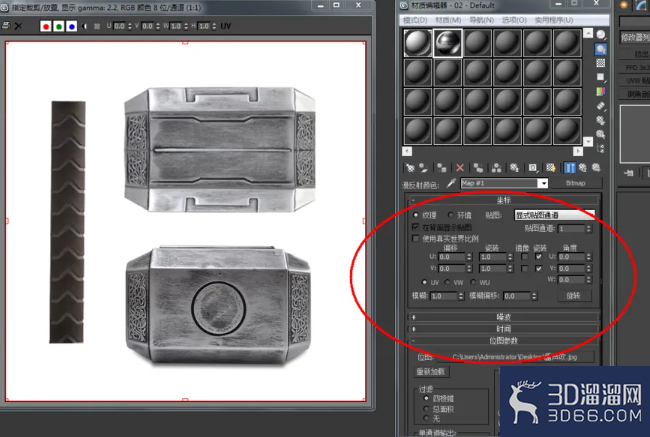Viewport: 650px width, 437px height.
Task: Click the crop window W value spinner
Action: coord(186,26)
